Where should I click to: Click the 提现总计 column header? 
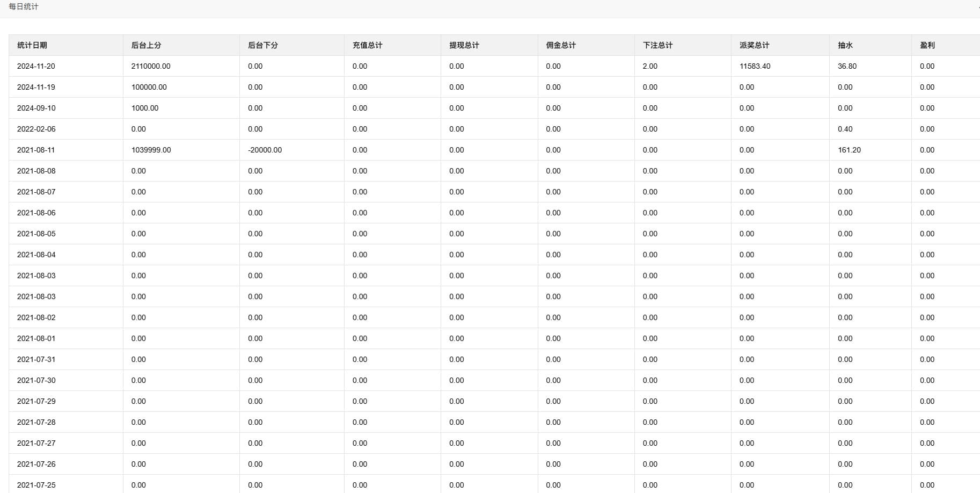click(x=464, y=45)
